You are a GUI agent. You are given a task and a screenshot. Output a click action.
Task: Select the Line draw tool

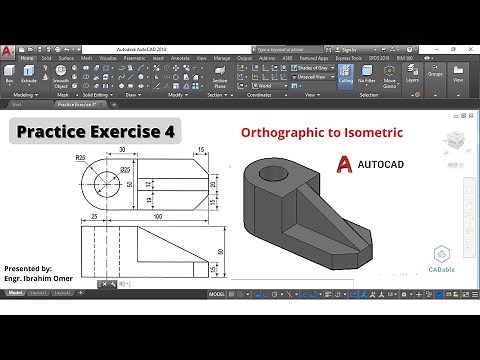click(x=131, y=77)
